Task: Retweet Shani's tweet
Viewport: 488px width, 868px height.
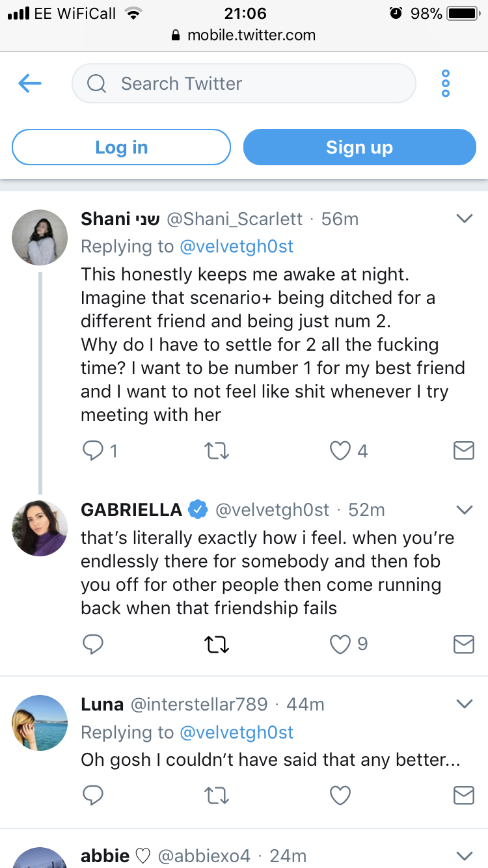Action: [x=217, y=450]
